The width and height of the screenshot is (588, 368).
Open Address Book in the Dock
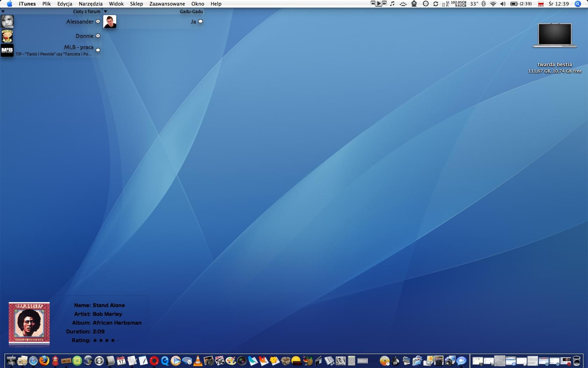coord(110,360)
